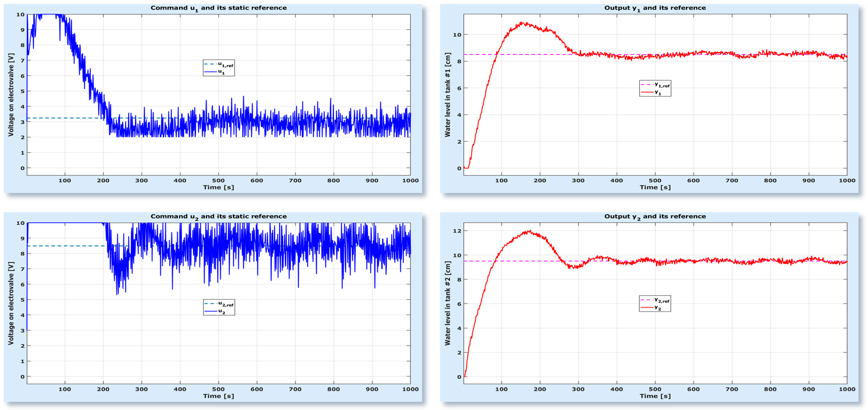
Task: Click "Time [s]" label under Command u1 plot
Action: click(x=218, y=187)
